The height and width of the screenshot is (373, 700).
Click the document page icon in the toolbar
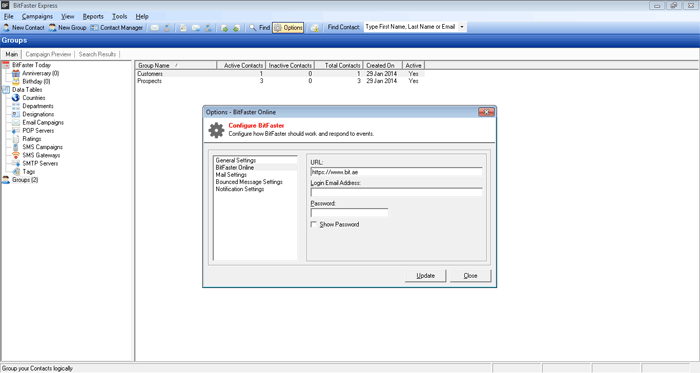(183, 28)
